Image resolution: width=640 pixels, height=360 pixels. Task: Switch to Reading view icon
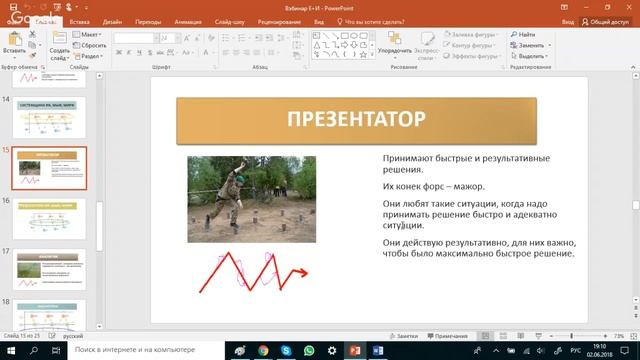[521, 336]
